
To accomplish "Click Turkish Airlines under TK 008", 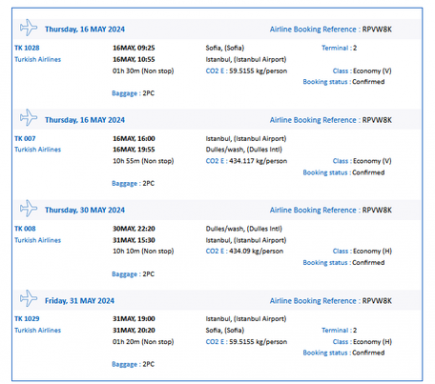I will 38,240.
